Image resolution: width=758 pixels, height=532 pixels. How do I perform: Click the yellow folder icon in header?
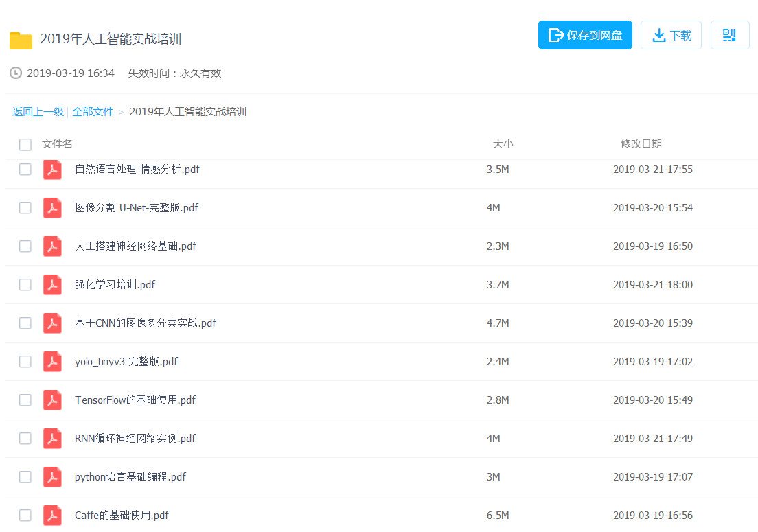point(21,40)
